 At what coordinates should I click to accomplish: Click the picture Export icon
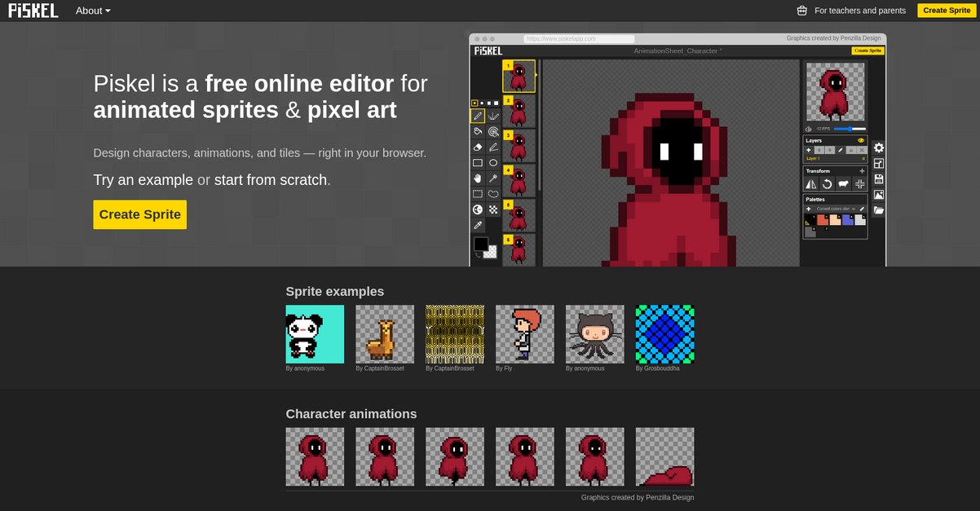click(x=878, y=194)
